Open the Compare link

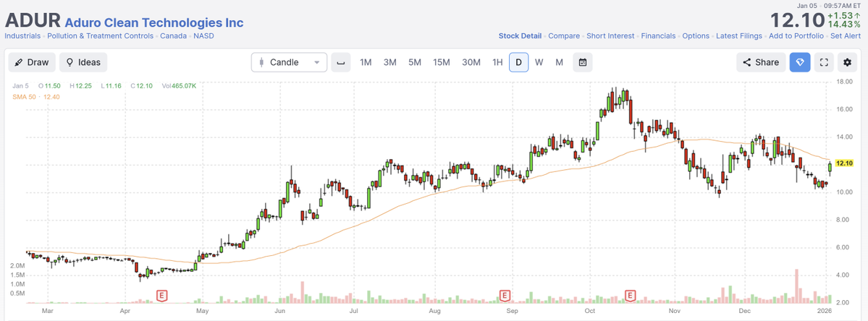(x=564, y=36)
